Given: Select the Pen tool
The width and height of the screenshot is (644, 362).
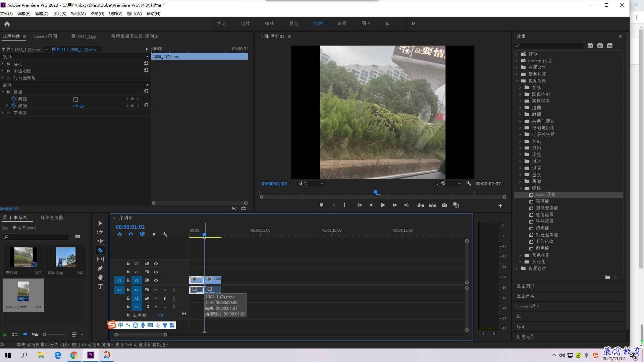Looking at the screenshot, I should (x=100, y=268).
